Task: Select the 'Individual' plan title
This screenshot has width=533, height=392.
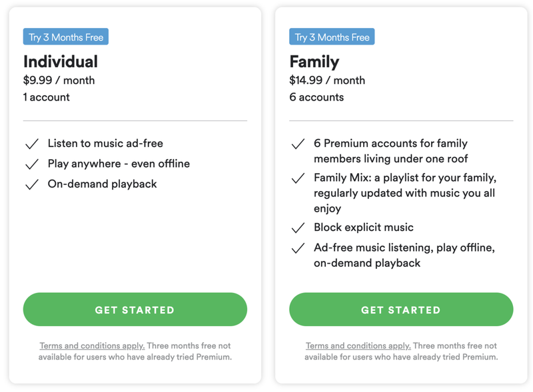Action: point(61,62)
